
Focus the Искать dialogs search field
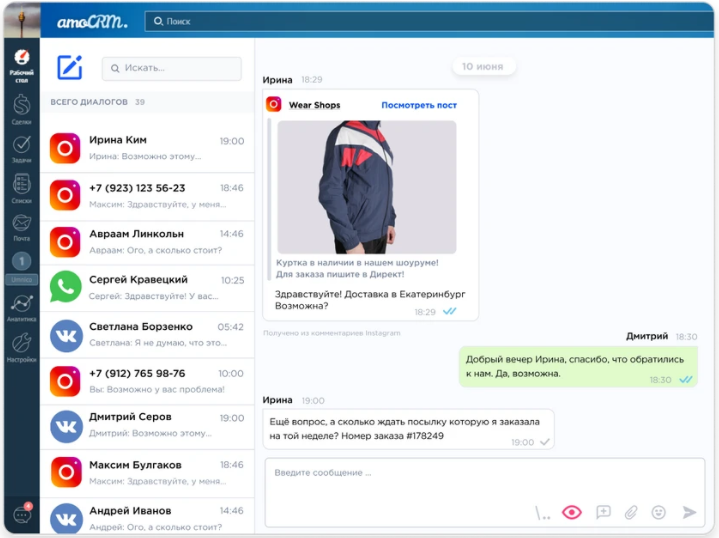[x=171, y=68]
